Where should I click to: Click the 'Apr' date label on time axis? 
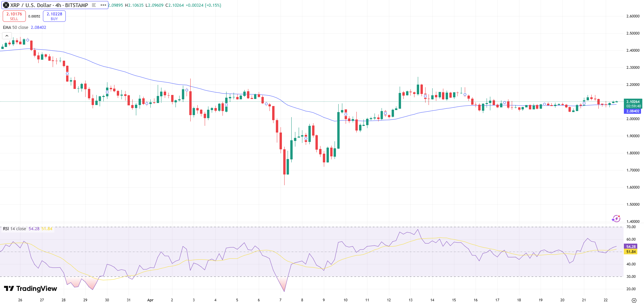[150, 300]
